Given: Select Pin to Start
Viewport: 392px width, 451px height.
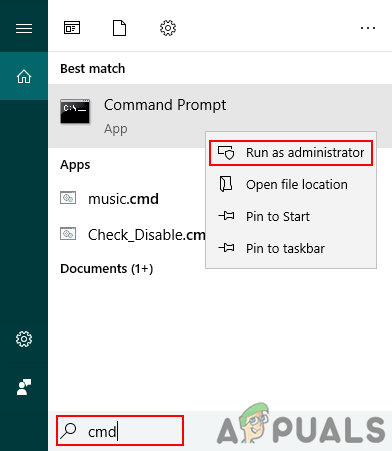Looking at the screenshot, I should [291, 216].
